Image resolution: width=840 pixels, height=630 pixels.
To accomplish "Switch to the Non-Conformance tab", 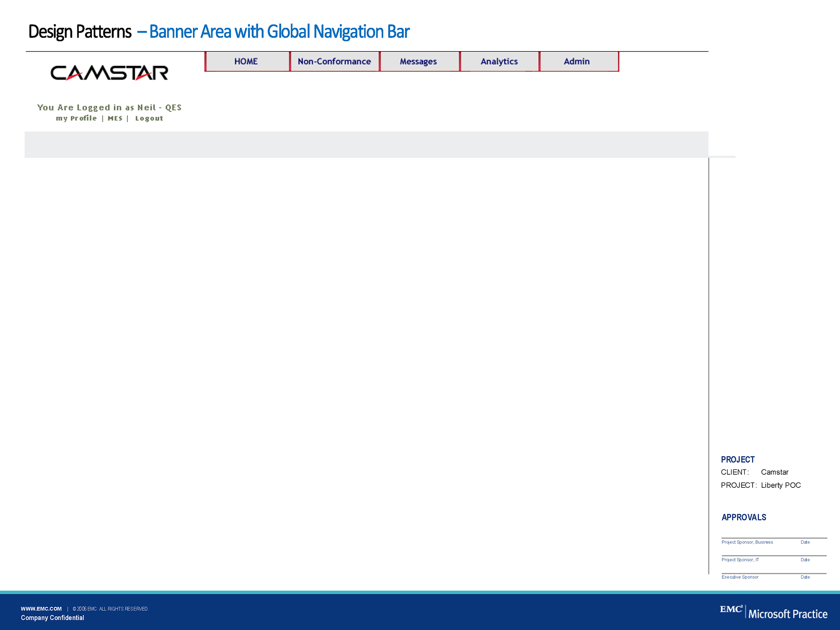I will pos(334,62).
